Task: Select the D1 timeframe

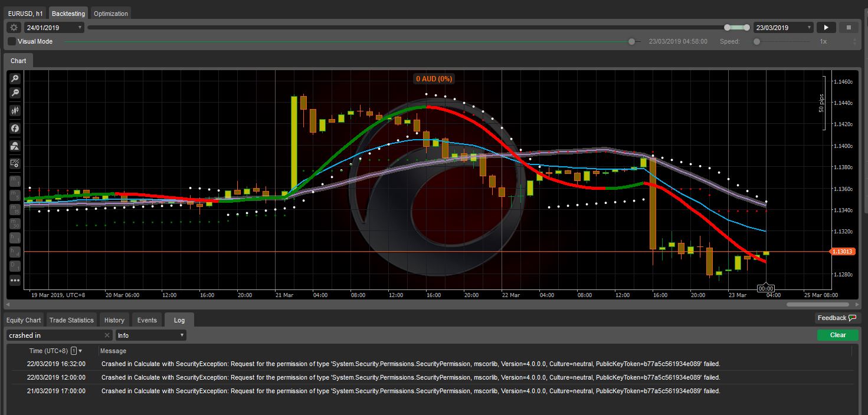Action: click(x=15, y=266)
